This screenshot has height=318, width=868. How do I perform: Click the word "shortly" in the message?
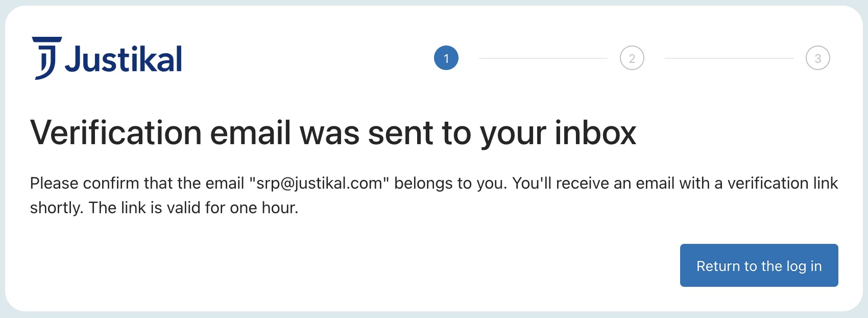(x=56, y=208)
